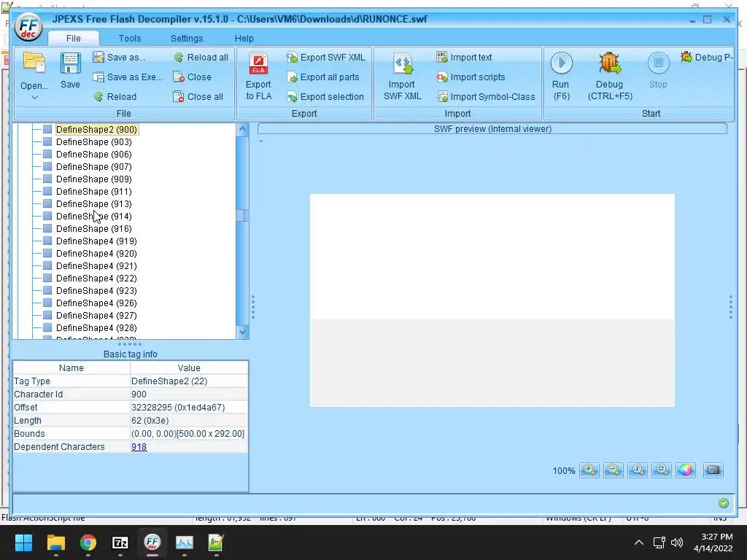Reset preview zoom to 1:1
Image resolution: width=747 pixels, height=560 pixels.
(x=638, y=470)
